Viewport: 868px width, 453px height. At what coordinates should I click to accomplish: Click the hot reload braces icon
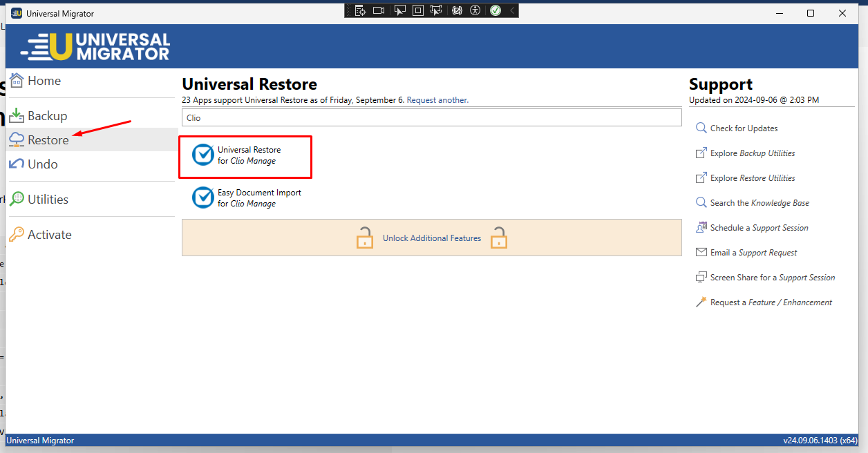coord(456,10)
